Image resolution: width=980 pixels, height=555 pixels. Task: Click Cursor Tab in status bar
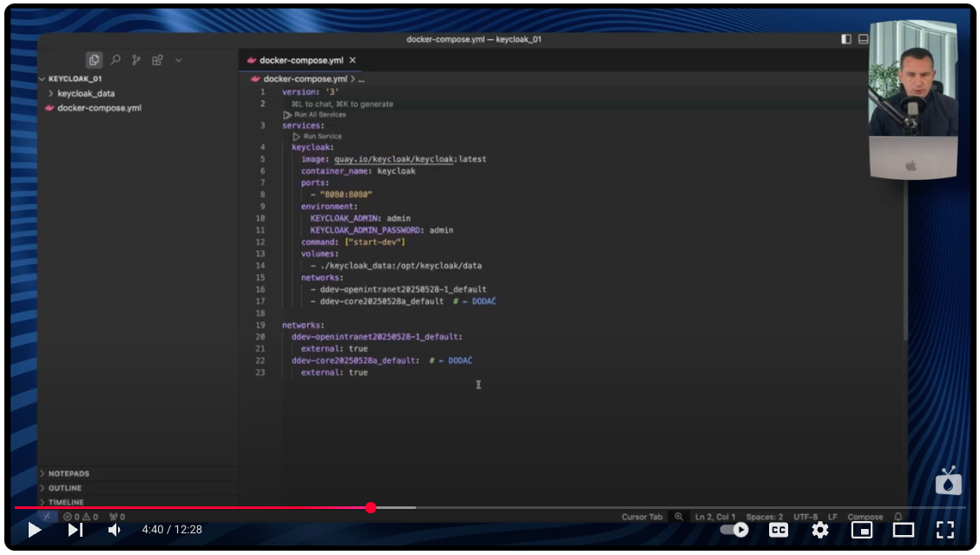[x=641, y=517]
